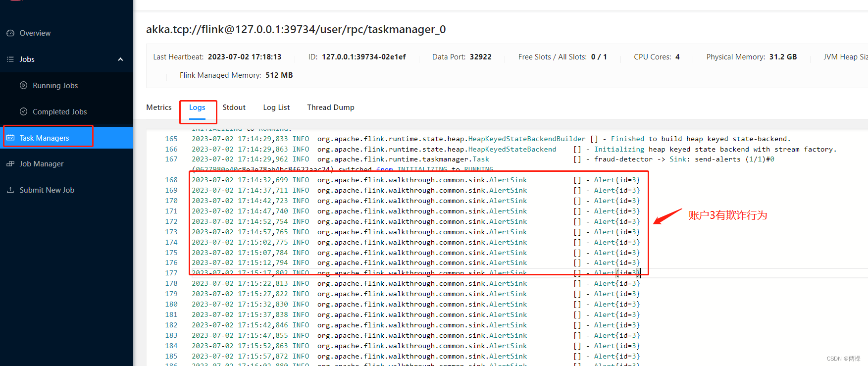Click log line 173 at 17:14:57,765
Image resolution: width=868 pixels, height=366 pixels.
(x=416, y=232)
